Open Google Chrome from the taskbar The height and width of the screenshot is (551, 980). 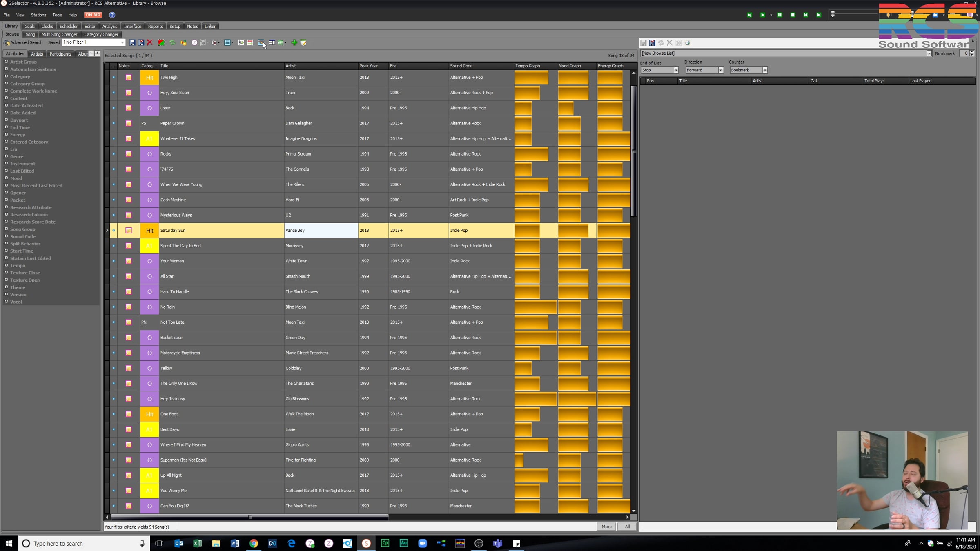coord(254,543)
